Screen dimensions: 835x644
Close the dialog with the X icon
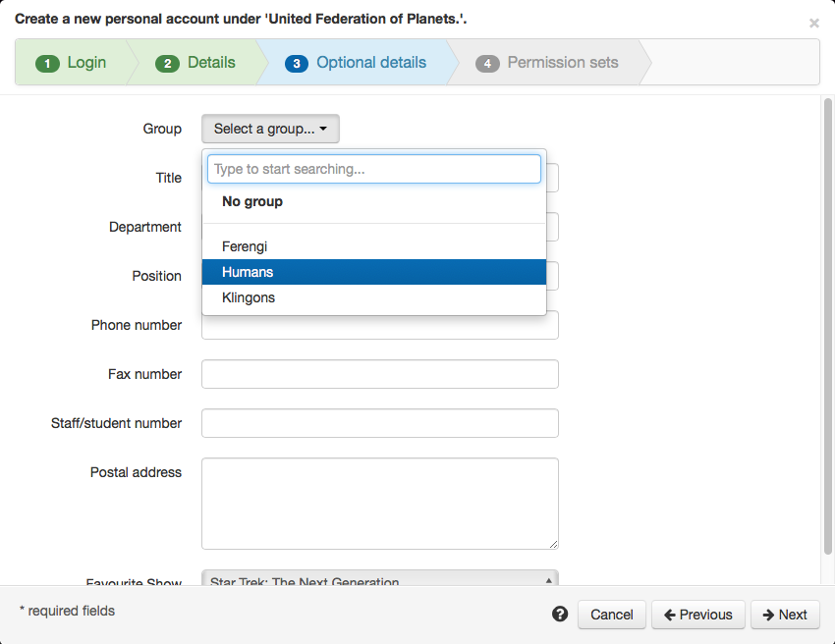[814, 23]
